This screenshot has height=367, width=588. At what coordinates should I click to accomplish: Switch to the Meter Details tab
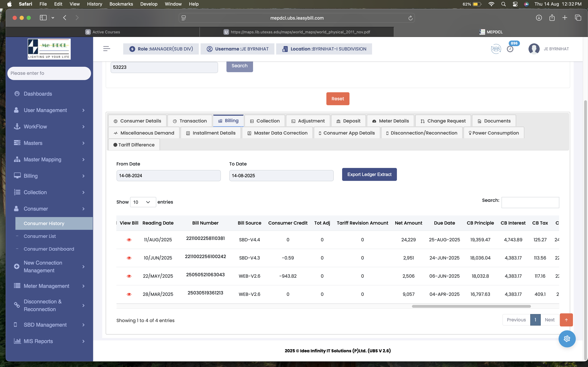click(390, 121)
